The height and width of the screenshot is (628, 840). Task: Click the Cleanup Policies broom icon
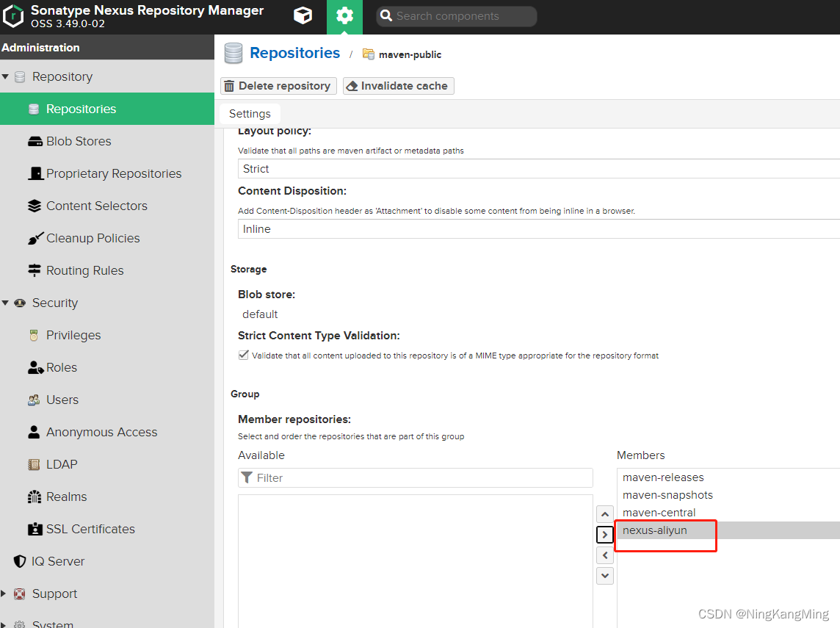click(x=35, y=238)
